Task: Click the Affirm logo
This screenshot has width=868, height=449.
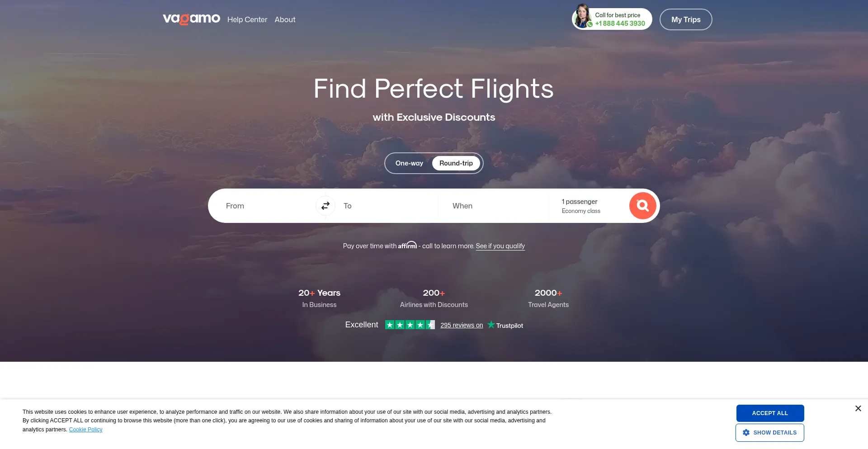Action: [407, 245]
